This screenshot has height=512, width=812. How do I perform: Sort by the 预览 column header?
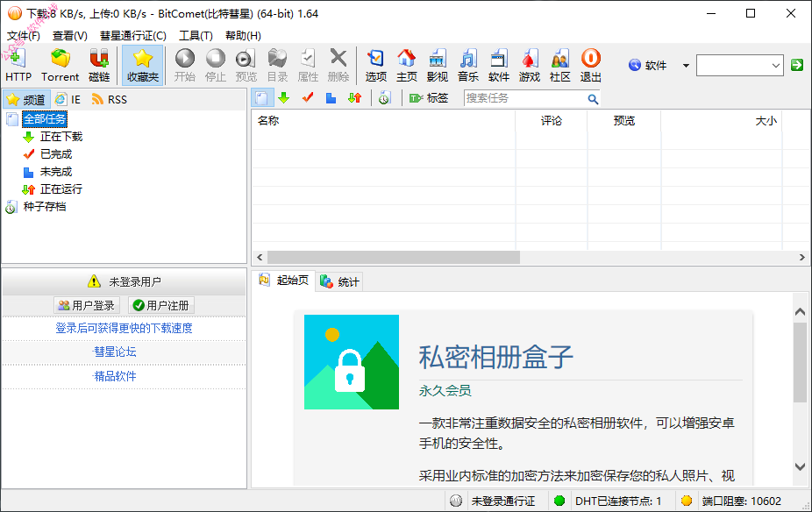pos(624,121)
